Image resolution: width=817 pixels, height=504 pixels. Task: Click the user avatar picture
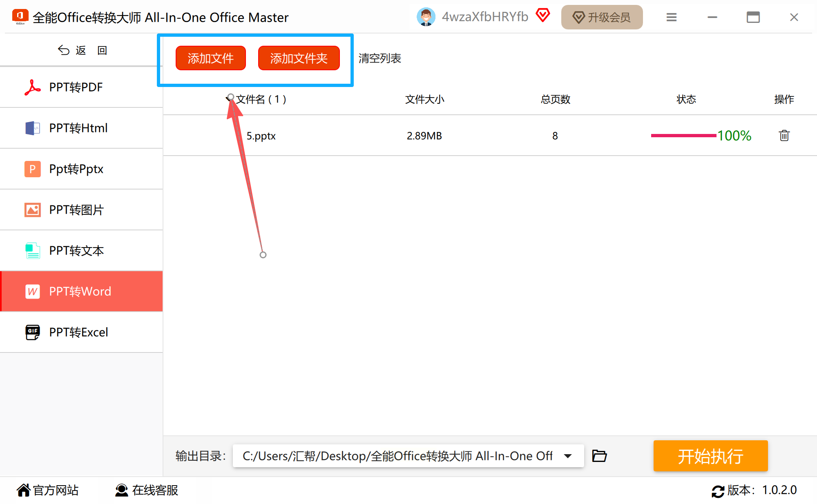(x=426, y=17)
